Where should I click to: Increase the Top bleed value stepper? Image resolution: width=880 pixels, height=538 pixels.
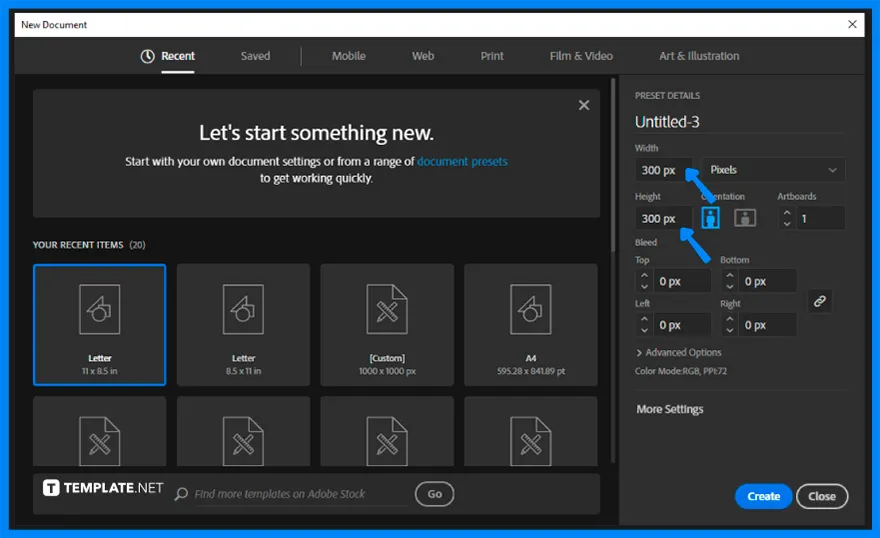[644, 276]
